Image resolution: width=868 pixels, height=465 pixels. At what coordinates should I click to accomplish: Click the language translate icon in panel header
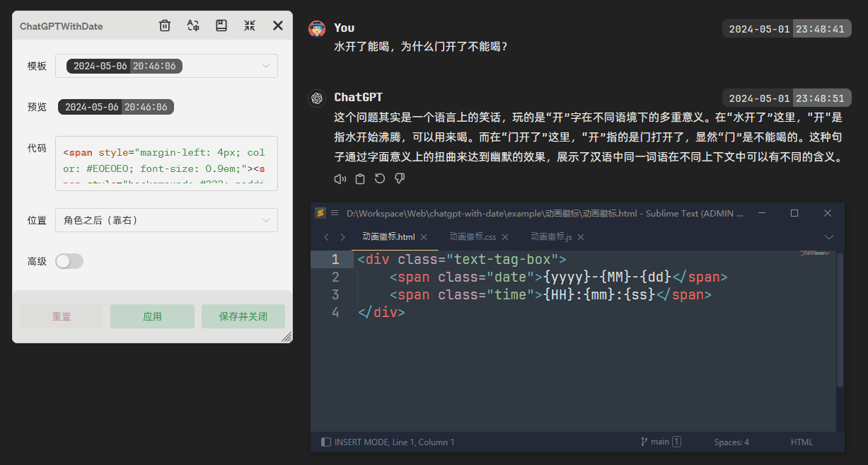tap(193, 25)
